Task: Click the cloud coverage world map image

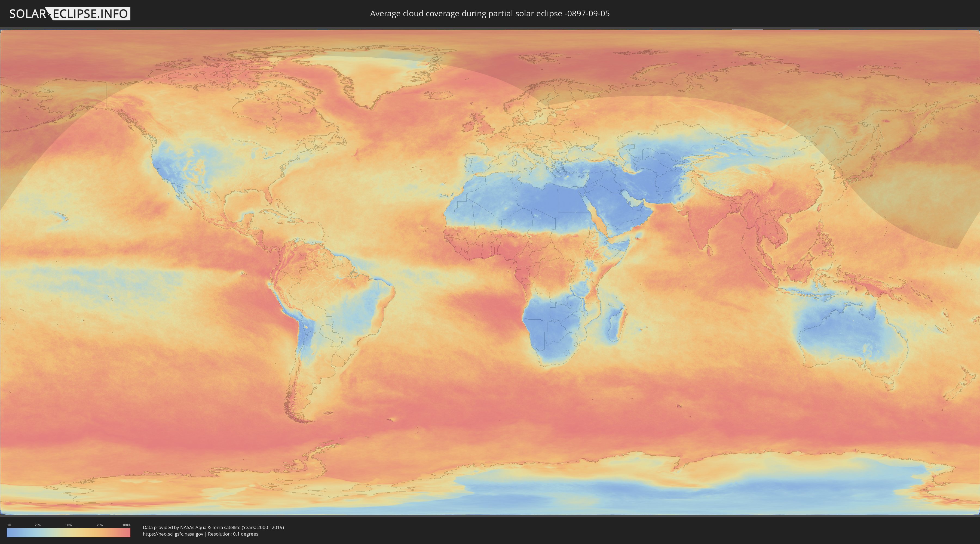Action: pos(490,272)
